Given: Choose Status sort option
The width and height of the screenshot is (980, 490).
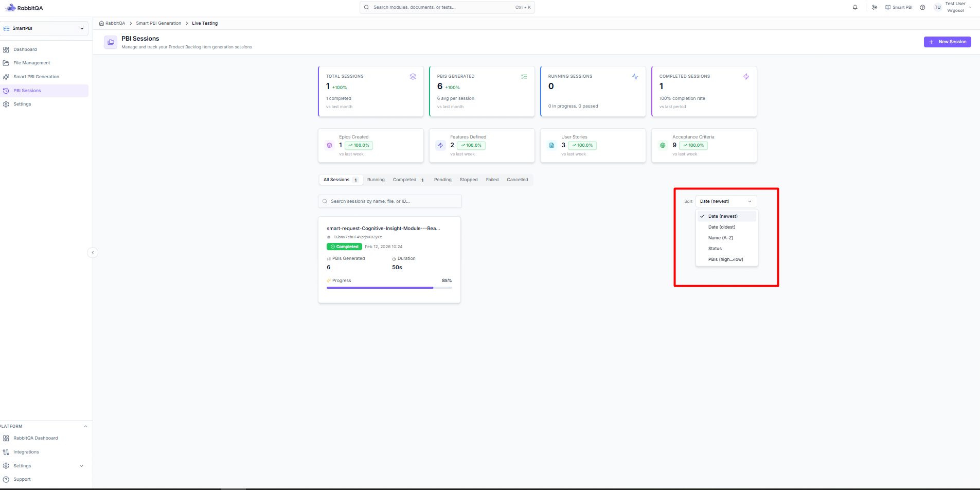Looking at the screenshot, I should click(726, 249).
